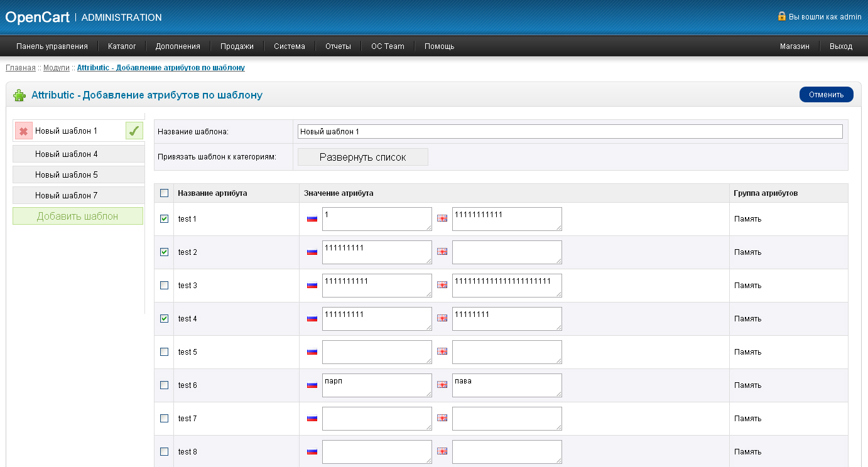
Task: Follow the Модули breadcrumb link
Action: [56, 67]
